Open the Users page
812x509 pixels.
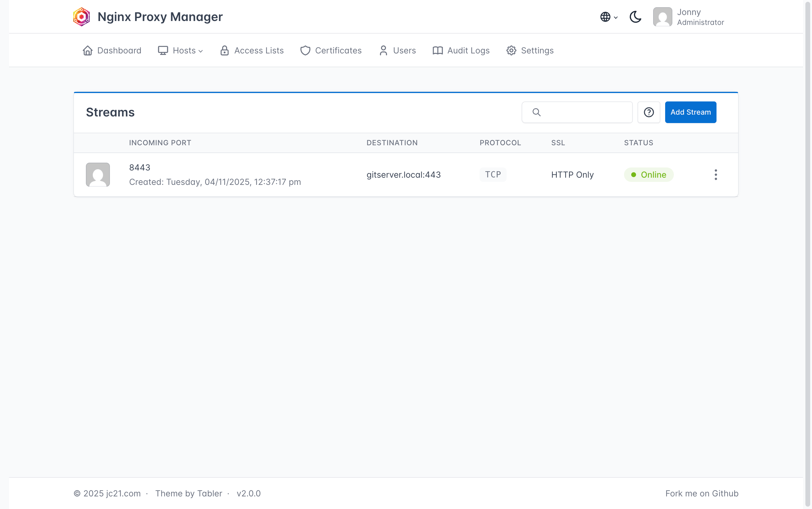(x=397, y=50)
